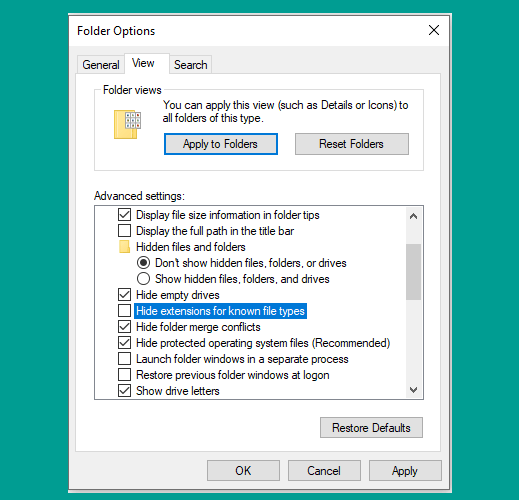Click the scroll up arrow in Advanced settings
The image size is (519, 500).
[x=413, y=216]
